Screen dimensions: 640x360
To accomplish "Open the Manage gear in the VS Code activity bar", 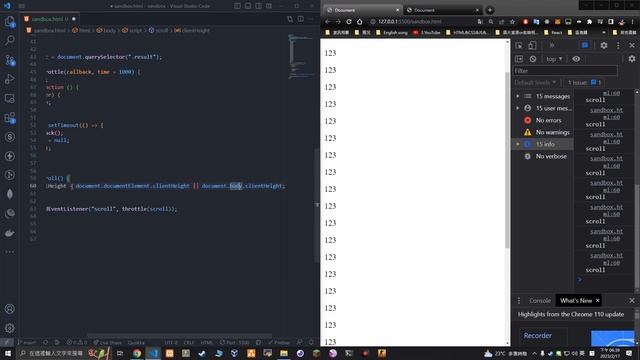I will tap(9, 328).
